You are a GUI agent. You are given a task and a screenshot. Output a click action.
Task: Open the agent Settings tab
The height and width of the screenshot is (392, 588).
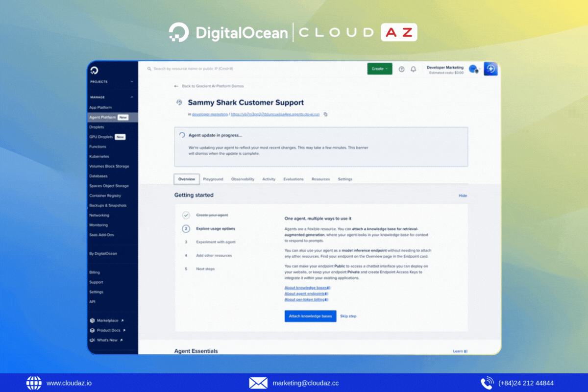[x=345, y=179]
